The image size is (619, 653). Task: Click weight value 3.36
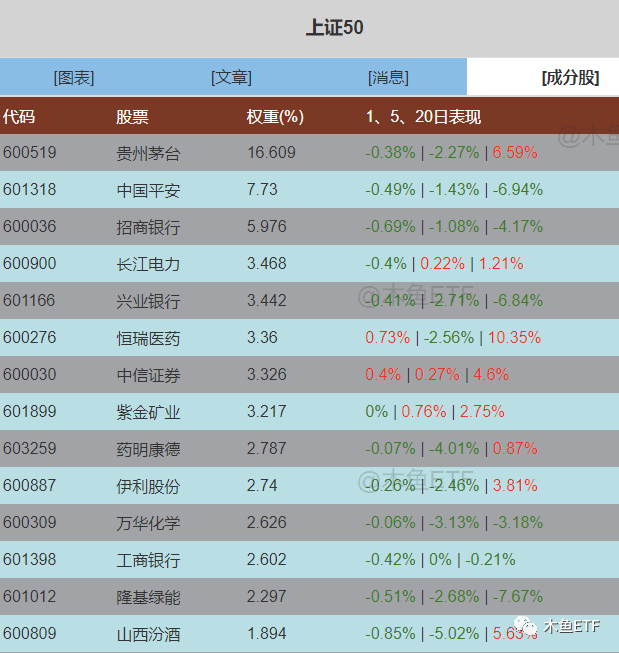262,337
